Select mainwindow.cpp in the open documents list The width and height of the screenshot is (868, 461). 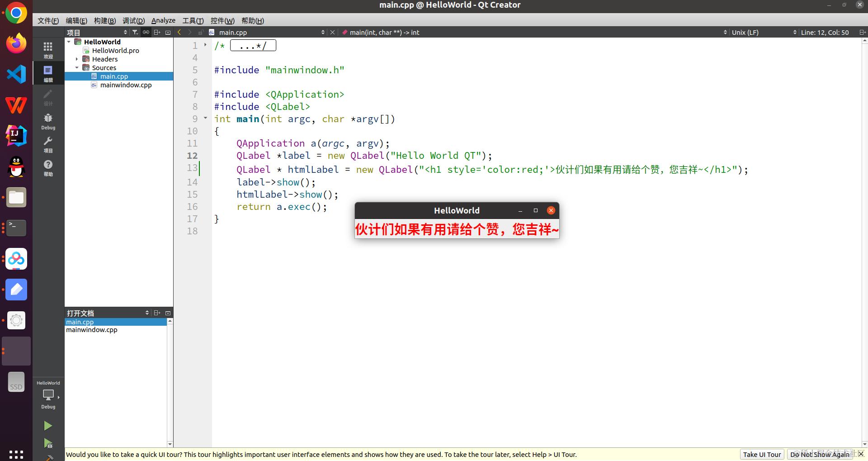[x=116, y=330]
